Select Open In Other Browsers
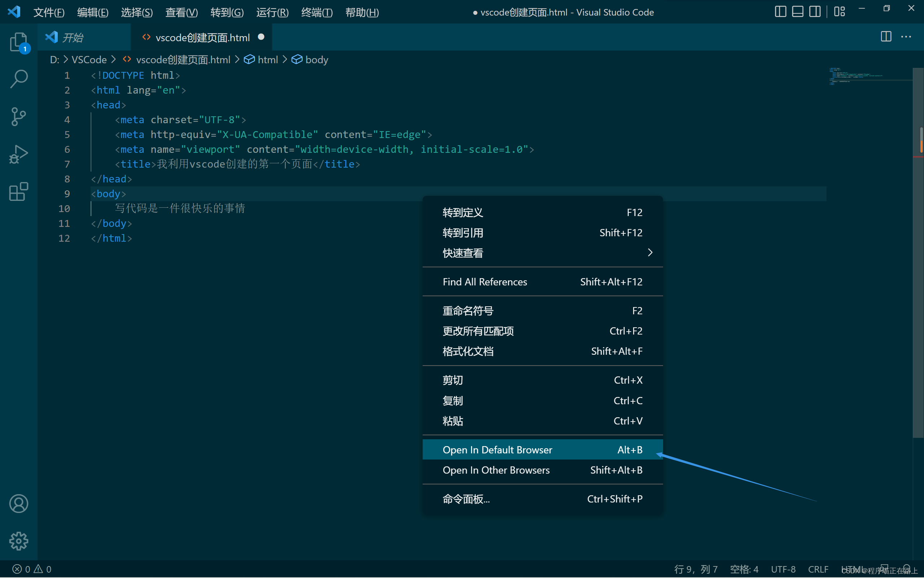This screenshot has width=924, height=578. click(542, 470)
